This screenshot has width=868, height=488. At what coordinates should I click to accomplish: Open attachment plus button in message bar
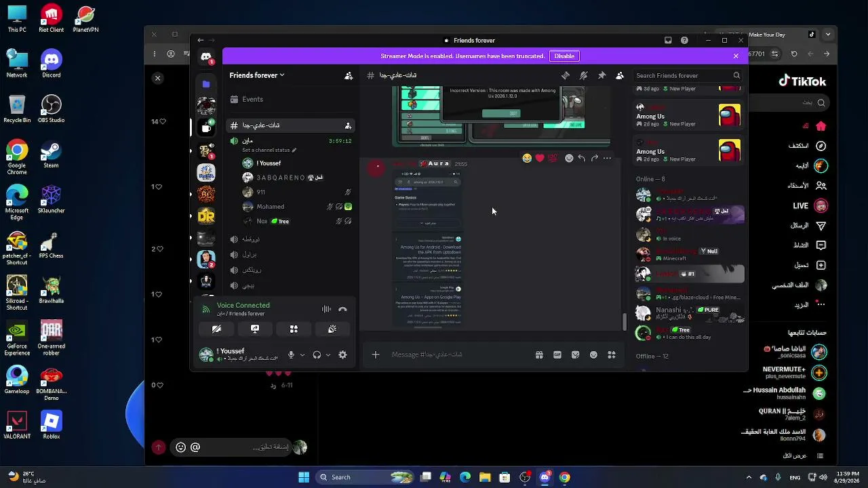[376, 354]
